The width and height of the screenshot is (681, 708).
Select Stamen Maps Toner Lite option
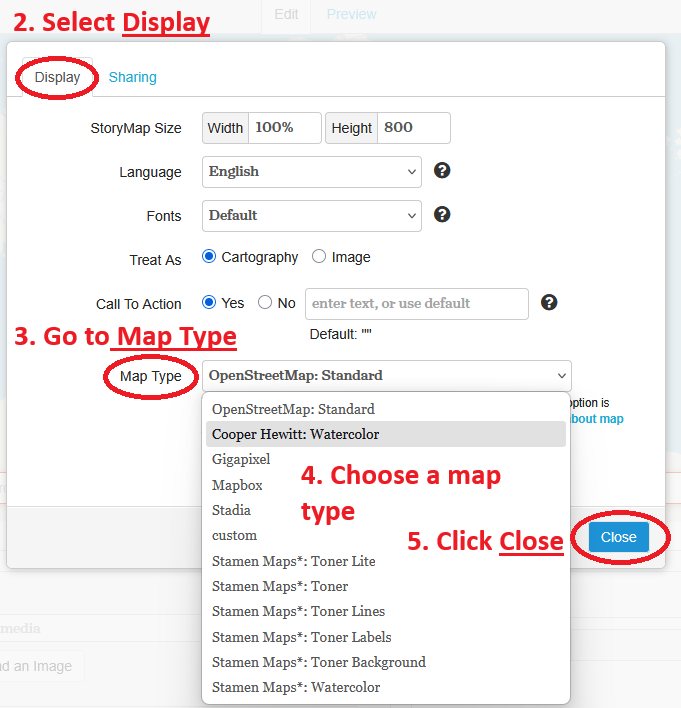pos(293,561)
